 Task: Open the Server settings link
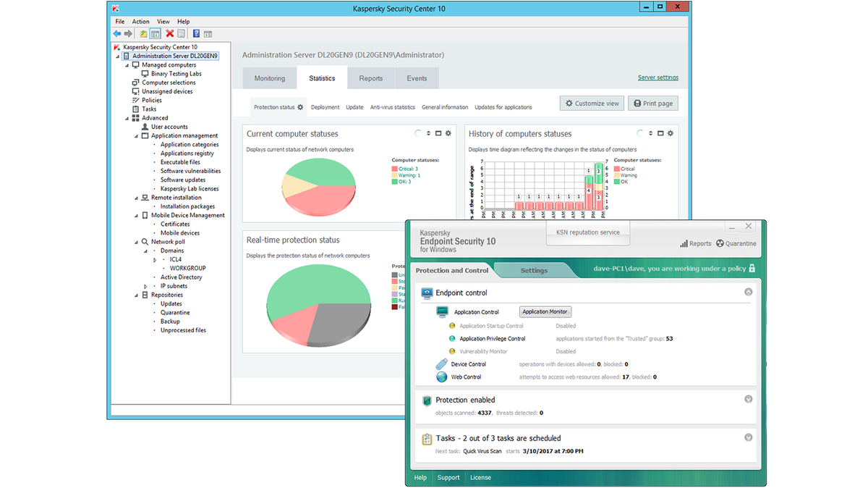coord(658,77)
